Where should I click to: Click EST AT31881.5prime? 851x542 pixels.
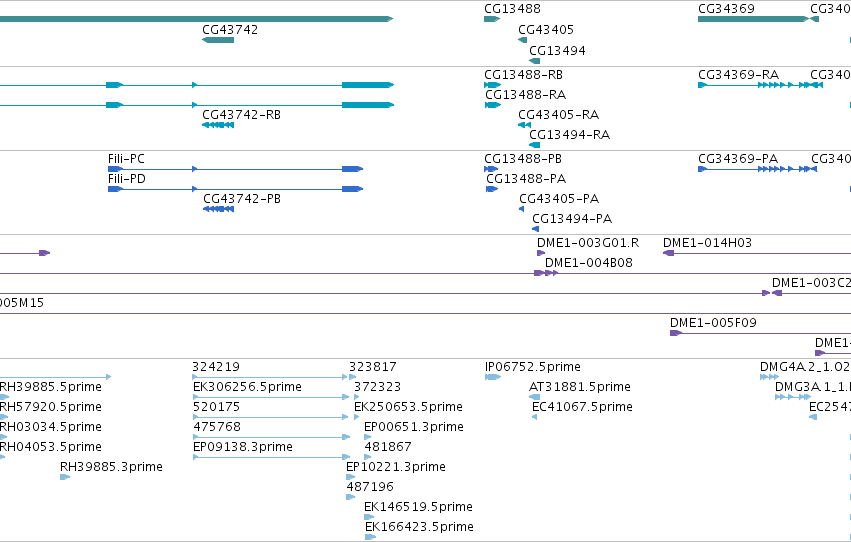pyautogui.click(x=535, y=397)
